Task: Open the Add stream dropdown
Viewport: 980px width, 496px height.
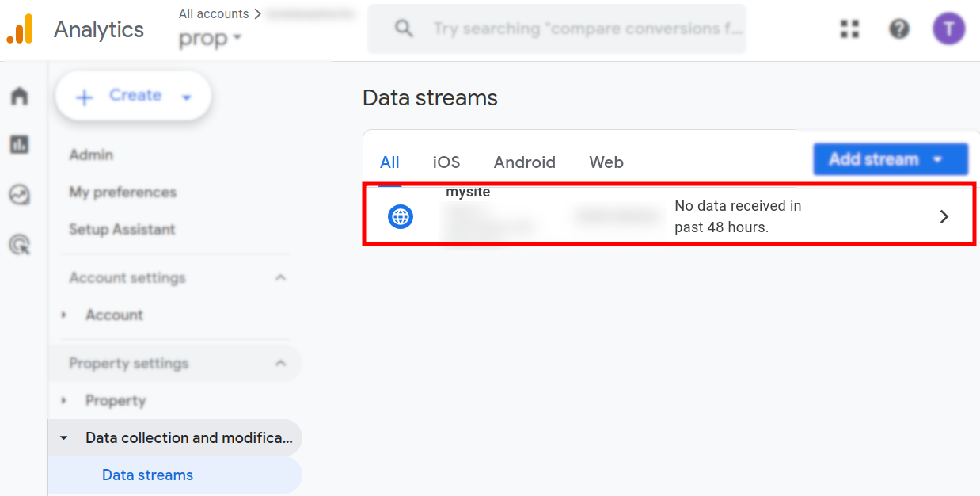Action: click(x=890, y=159)
